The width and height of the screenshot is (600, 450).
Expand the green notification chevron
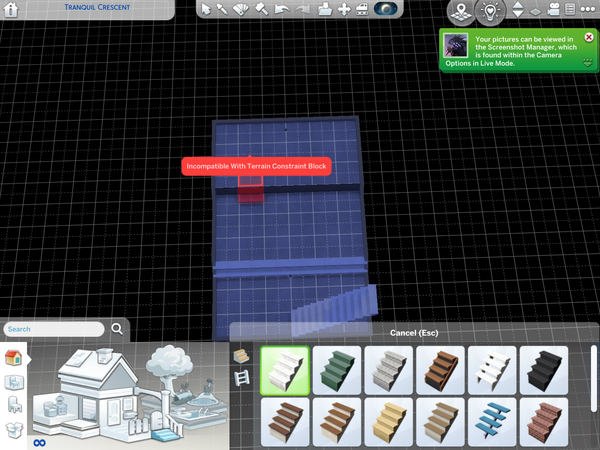[588, 62]
